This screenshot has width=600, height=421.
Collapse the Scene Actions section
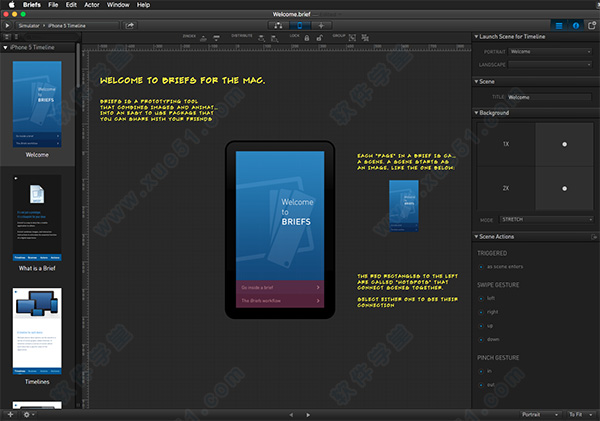pos(476,237)
